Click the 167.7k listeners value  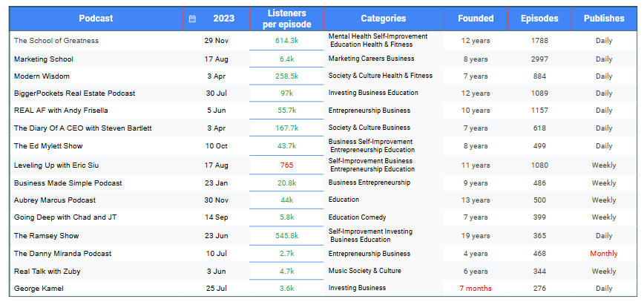287,128
